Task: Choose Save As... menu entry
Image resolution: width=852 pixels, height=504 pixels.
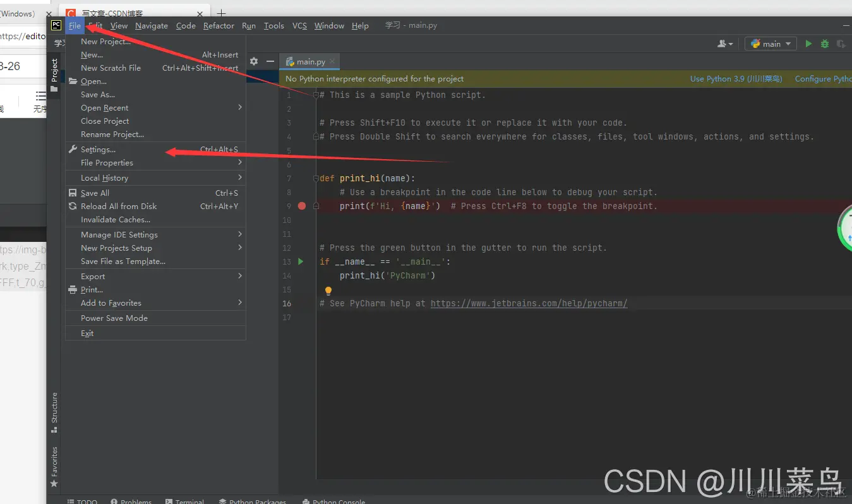Action: click(x=155, y=94)
